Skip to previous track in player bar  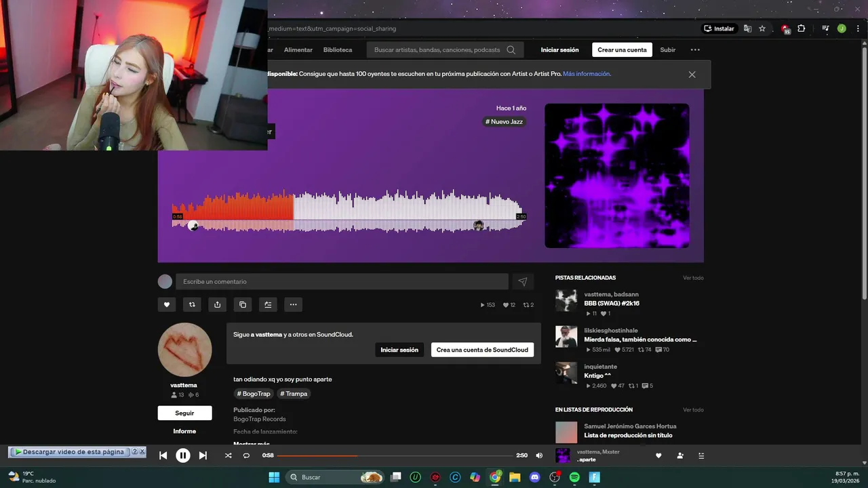point(163,455)
